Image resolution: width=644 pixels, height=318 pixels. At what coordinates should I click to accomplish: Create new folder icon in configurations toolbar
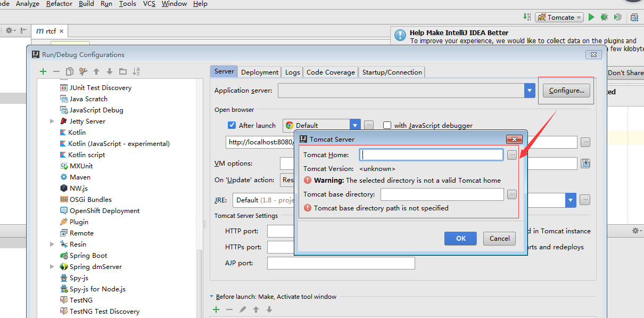coord(123,71)
